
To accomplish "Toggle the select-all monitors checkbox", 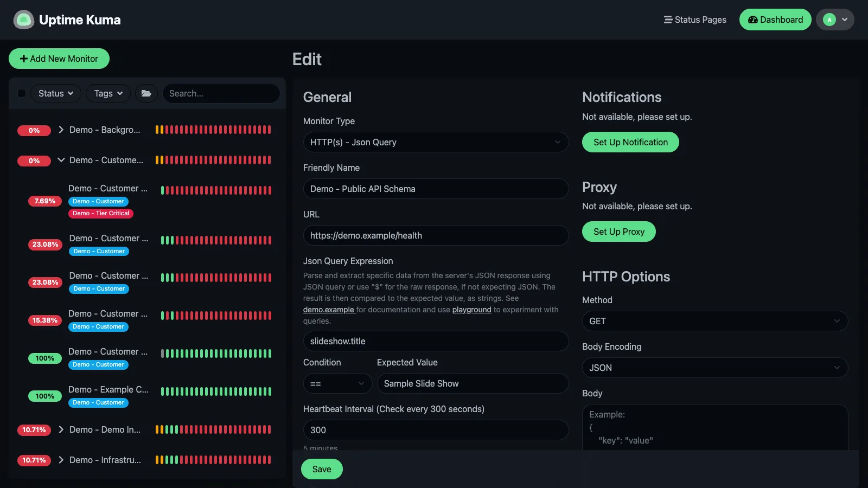I will tap(22, 93).
